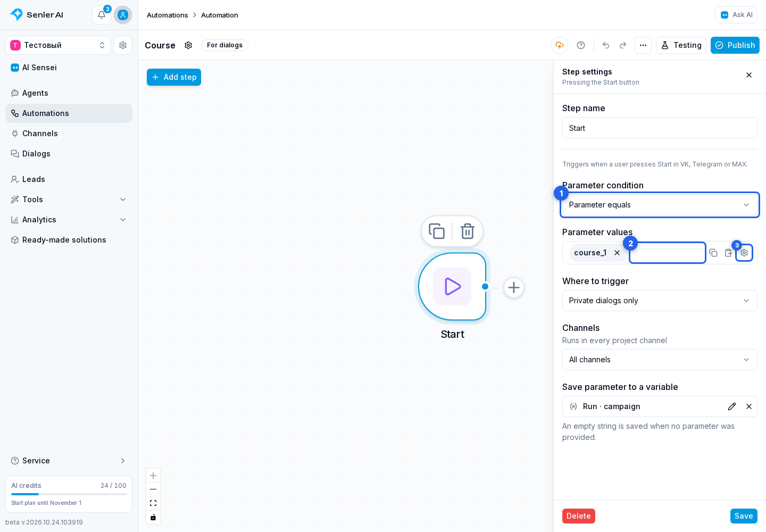This screenshot has height=532, width=766.
Task: Expand the Analytics menu section
Action: (x=69, y=220)
